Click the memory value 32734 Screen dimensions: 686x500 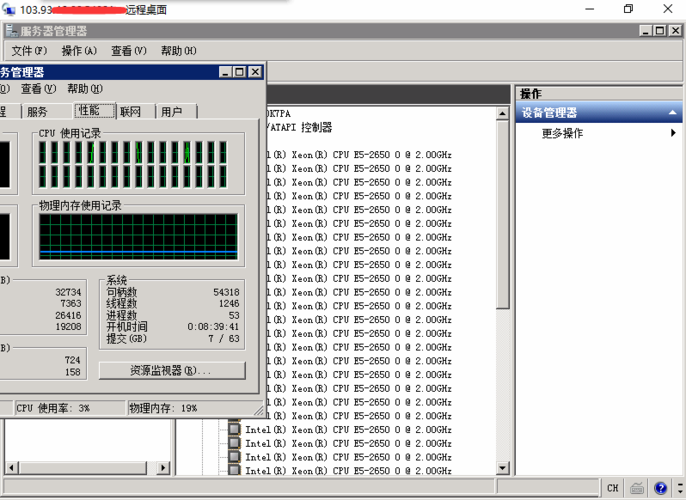click(x=68, y=292)
